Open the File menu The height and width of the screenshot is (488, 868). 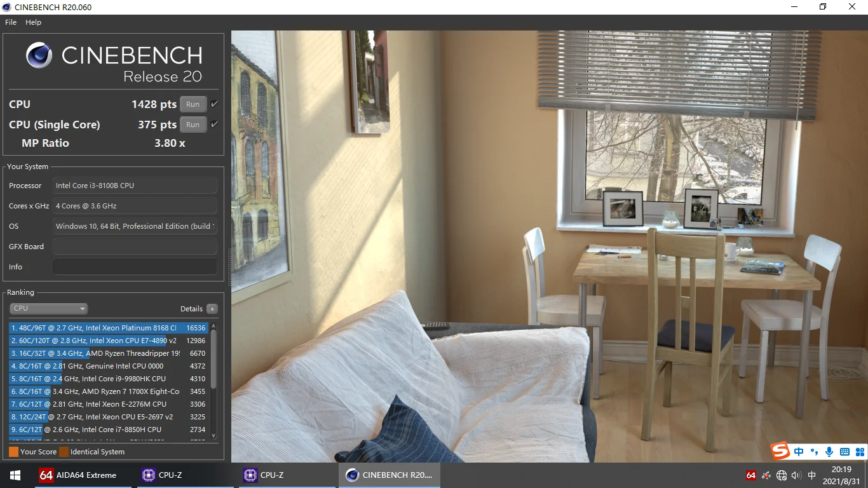pyautogui.click(x=11, y=22)
